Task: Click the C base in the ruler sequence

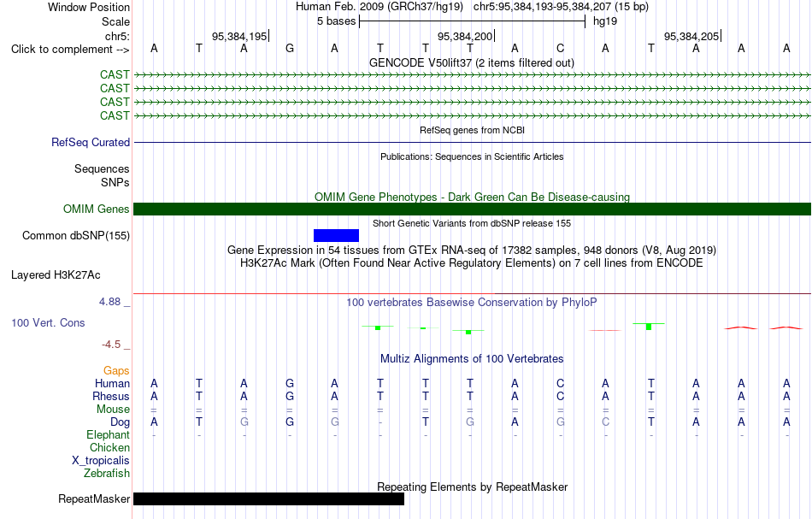Action: coord(561,49)
